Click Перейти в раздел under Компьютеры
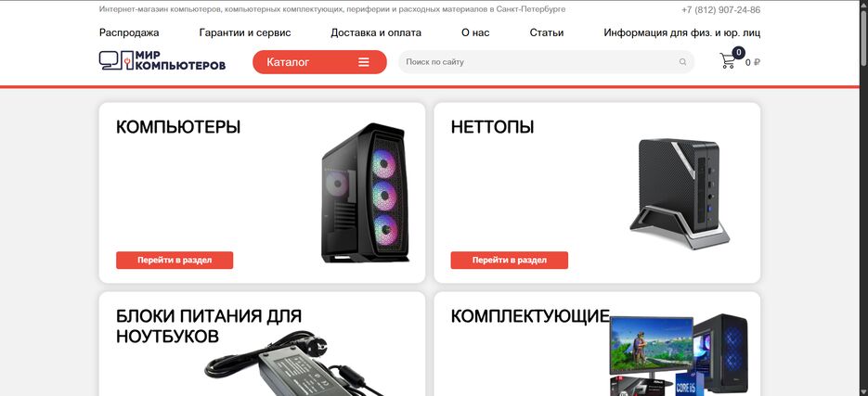 175,260
